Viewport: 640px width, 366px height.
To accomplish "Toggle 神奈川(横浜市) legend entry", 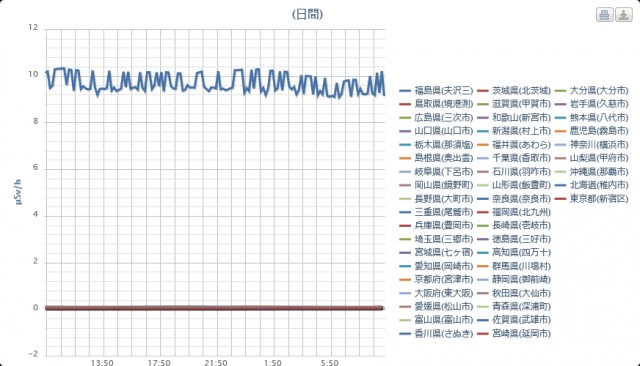I will [x=591, y=144].
